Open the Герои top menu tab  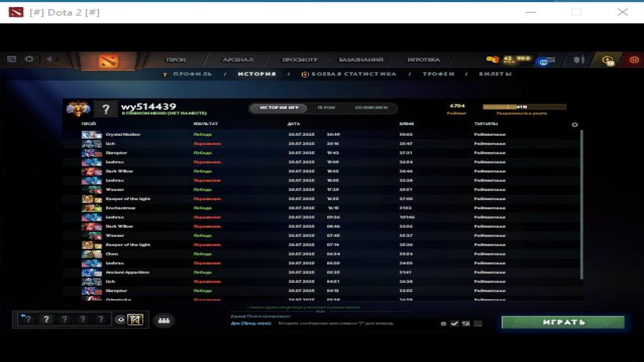coord(176,59)
